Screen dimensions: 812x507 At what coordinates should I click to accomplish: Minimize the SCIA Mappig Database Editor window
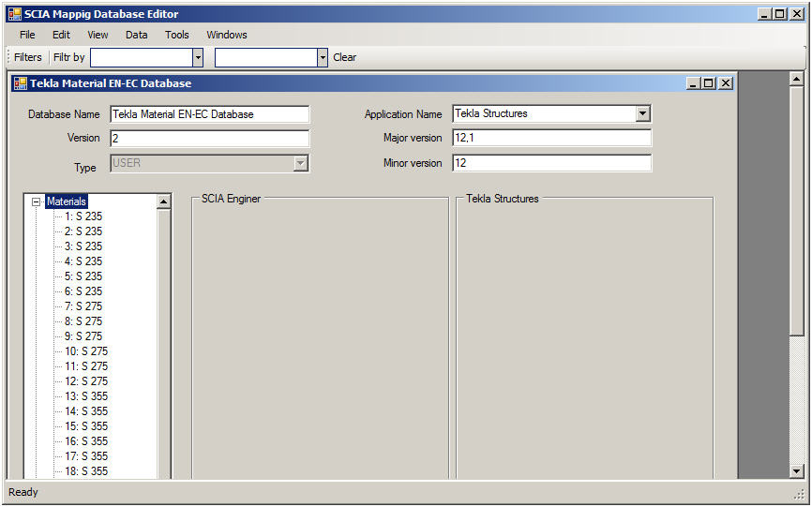[764, 14]
